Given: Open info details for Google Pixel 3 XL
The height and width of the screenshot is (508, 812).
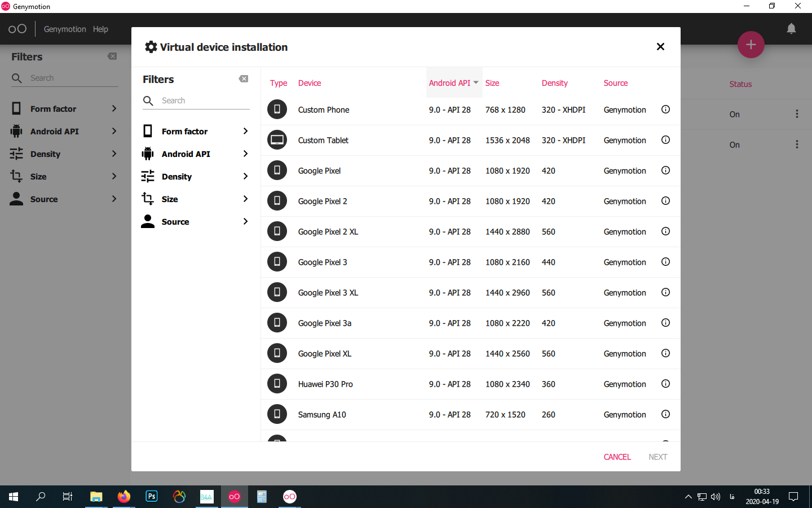Looking at the screenshot, I should point(665,292).
